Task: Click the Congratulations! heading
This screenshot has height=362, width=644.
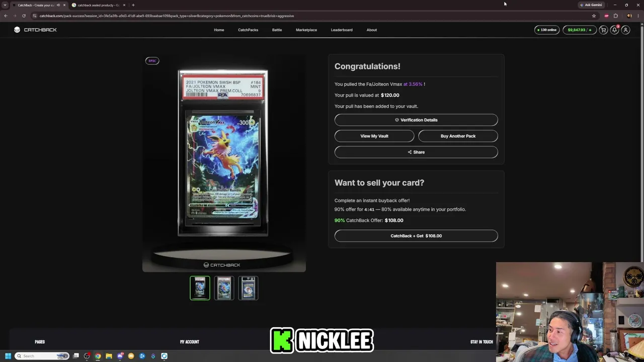Action: coord(367,66)
